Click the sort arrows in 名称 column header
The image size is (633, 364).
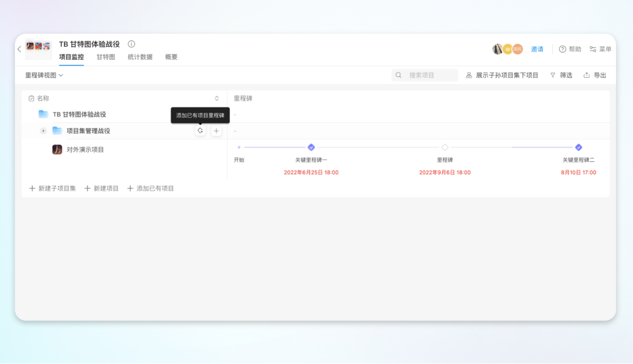click(x=216, y=98)
